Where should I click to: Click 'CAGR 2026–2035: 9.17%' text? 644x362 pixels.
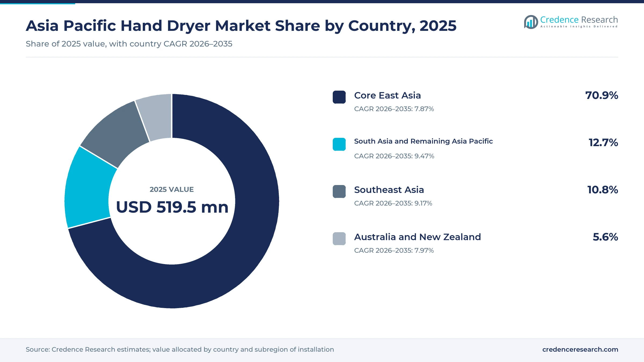393,203
